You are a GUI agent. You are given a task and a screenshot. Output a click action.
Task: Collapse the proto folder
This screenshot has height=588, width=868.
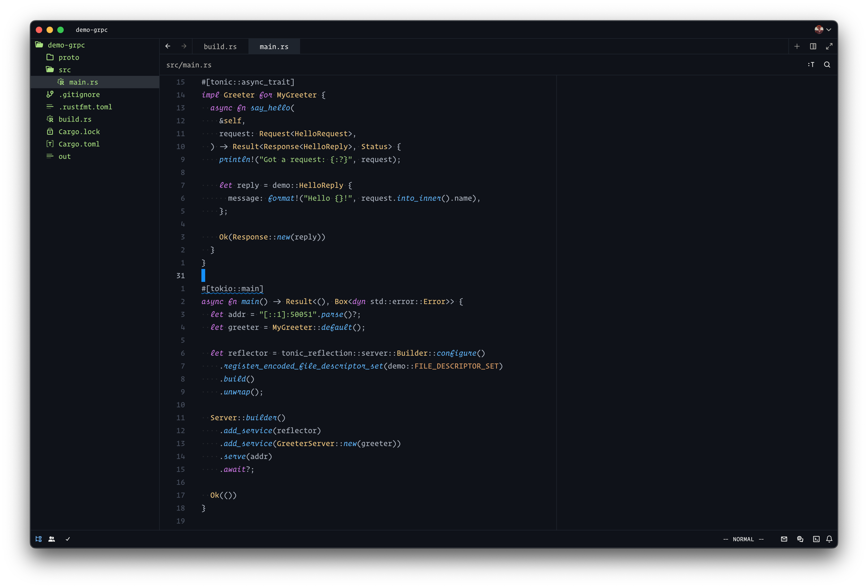point(69,57)
